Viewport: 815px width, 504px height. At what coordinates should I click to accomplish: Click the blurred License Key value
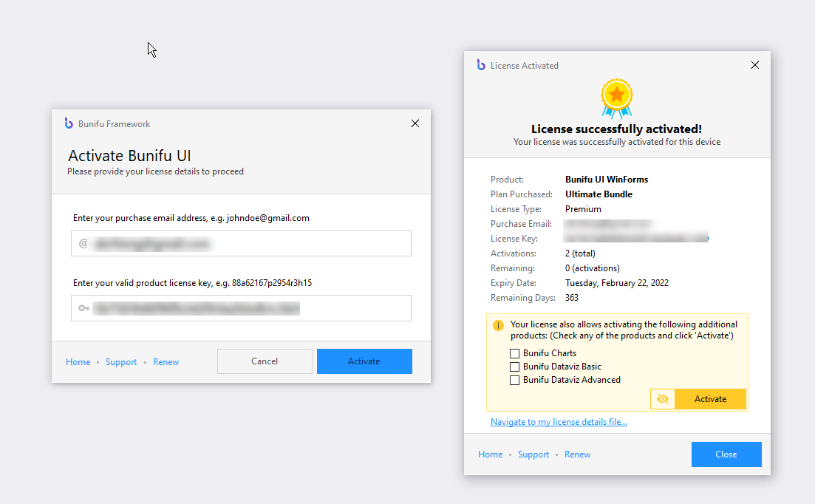636,238
